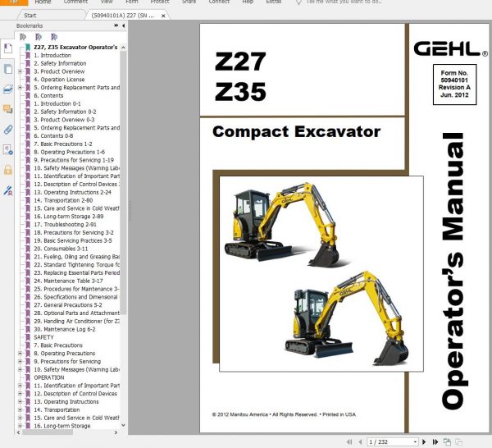
Task: Open the Pages thumbnails sidebar icon
Action: click(x=8, y=69)
